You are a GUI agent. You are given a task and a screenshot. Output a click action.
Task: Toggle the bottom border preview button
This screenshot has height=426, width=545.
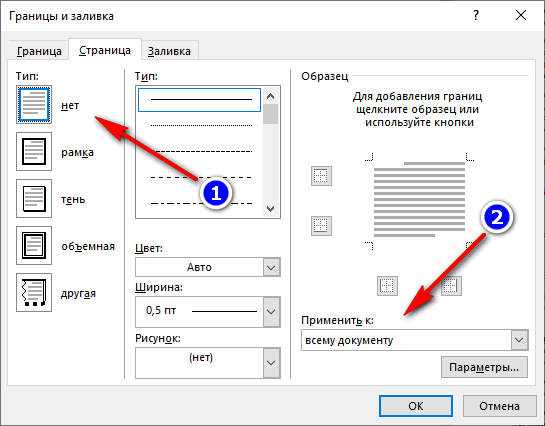point(321,226)
